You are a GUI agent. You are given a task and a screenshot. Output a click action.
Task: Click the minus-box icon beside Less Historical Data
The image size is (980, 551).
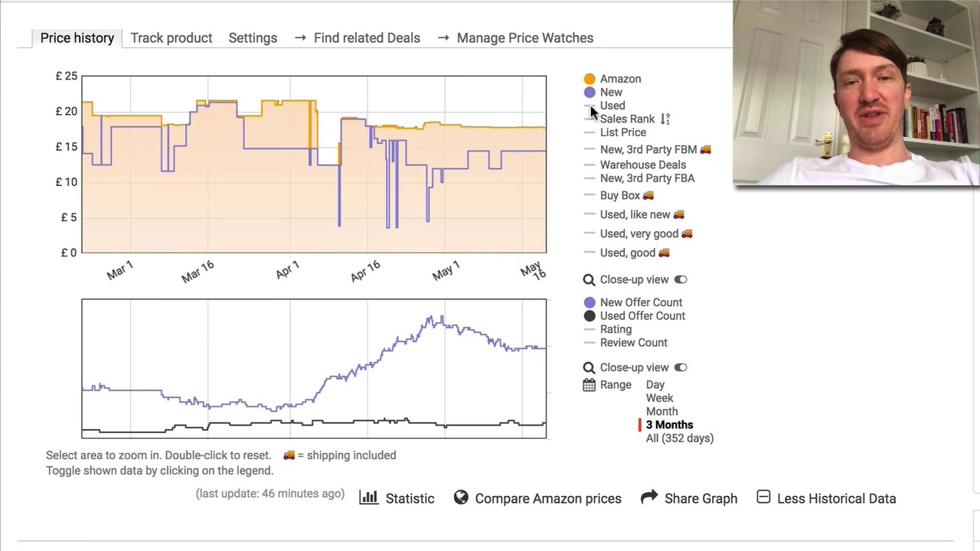point(763,497)
